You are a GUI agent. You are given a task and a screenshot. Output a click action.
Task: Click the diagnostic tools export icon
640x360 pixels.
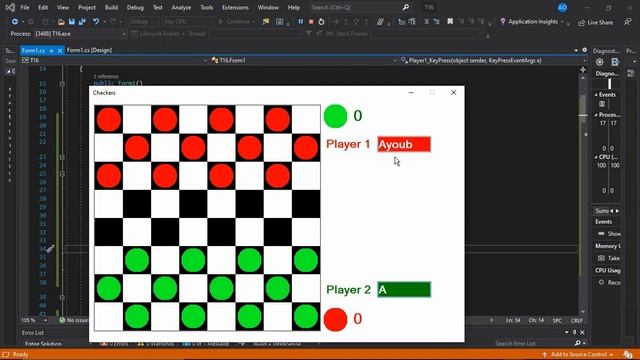pyautogui.click(x=615, y=62)
